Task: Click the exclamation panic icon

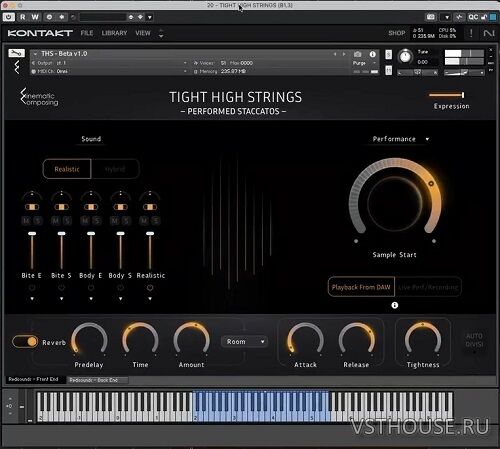Action: 471,33
